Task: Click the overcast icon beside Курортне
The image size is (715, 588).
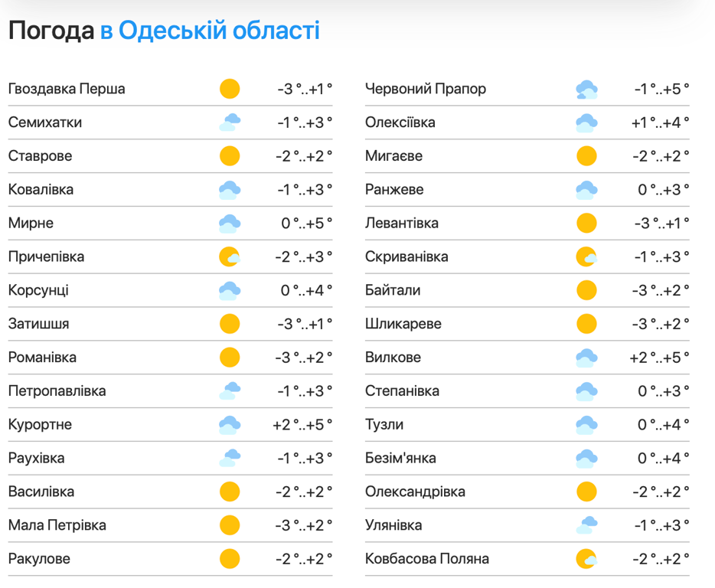Action: coord(230,424)
